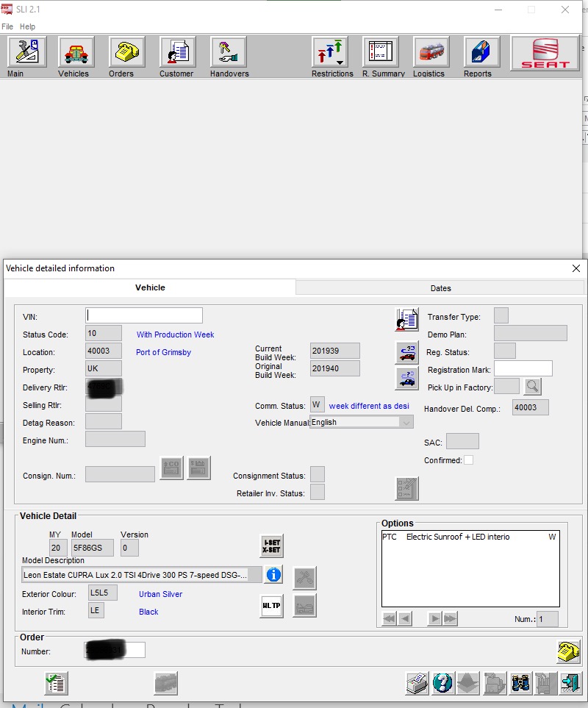
Task: Click the greyed wrench and screwdriver icon
Action: [304, 578]
